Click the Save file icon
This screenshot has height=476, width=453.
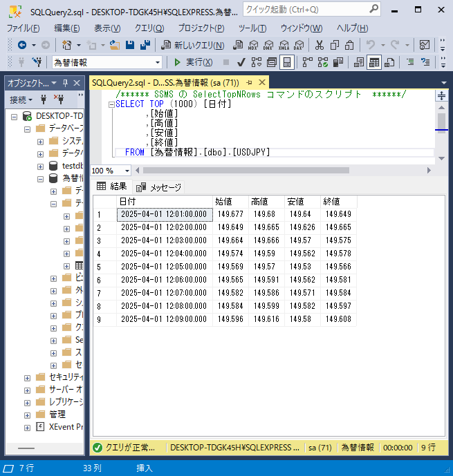tap(130, 45)
